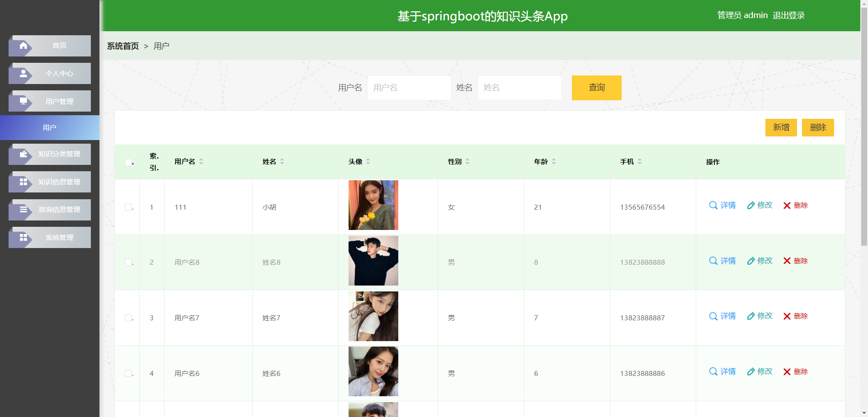Click red X delete icon for 用户名6
This screenshot has height=417, width=868.
point(787,372)
